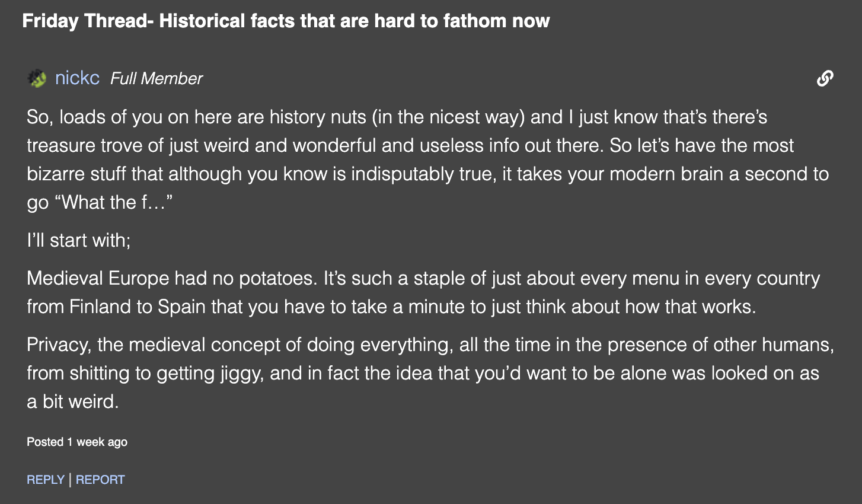
Task: Click the "I'll start with;" line
Action: (x=78, y=240)
